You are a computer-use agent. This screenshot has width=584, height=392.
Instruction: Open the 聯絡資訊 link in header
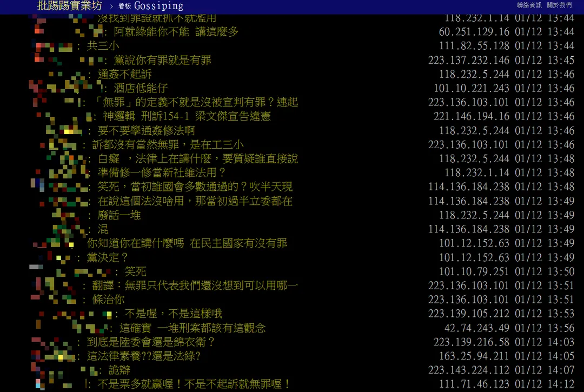(x=529, y=5)
